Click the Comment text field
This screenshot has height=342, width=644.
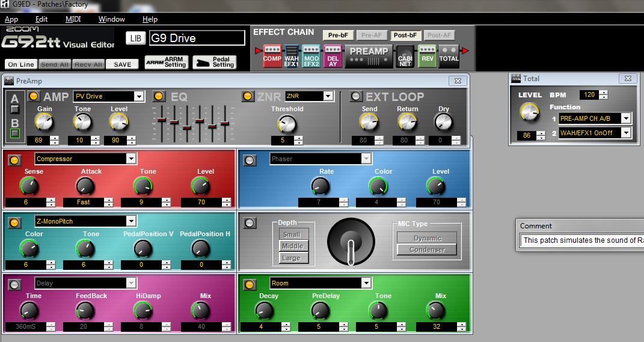[x=581, y=240]
